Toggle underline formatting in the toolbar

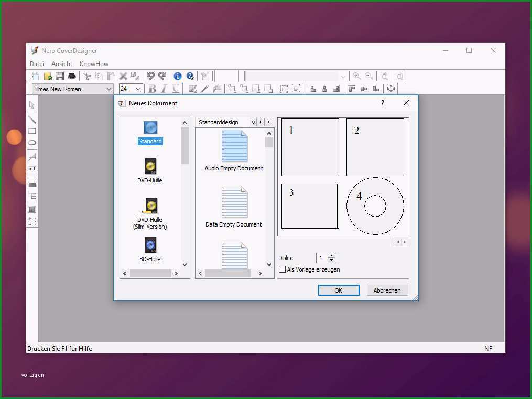pos(176,89)
